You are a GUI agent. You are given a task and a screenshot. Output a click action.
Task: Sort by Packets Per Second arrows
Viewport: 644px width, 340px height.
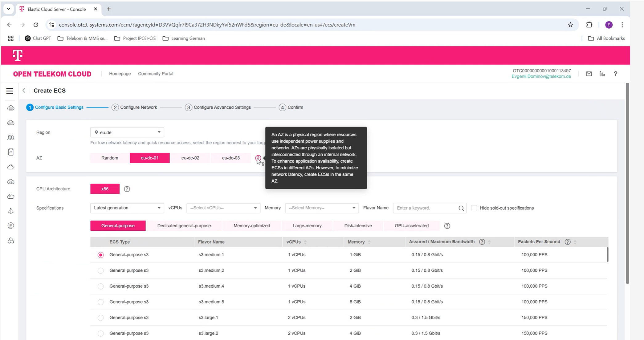[x=575, y=242]
